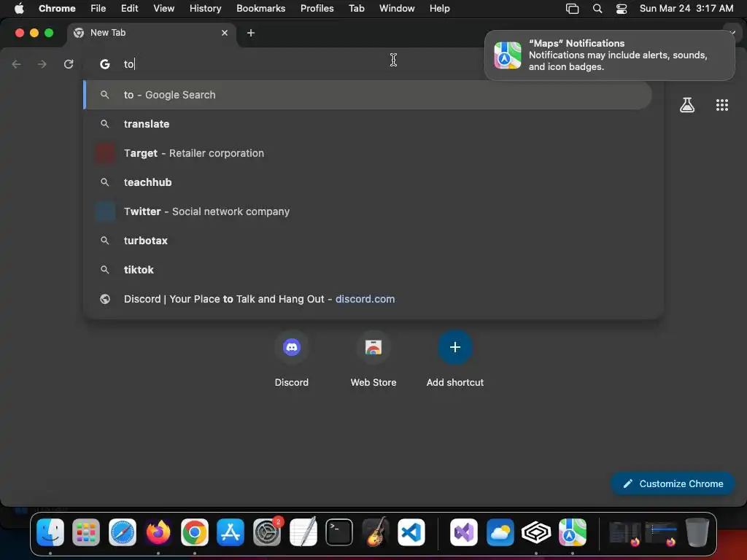This screenshot has width=747, height=560.
Task: Launch GarageBand from the dock
Action: [376, 532]
